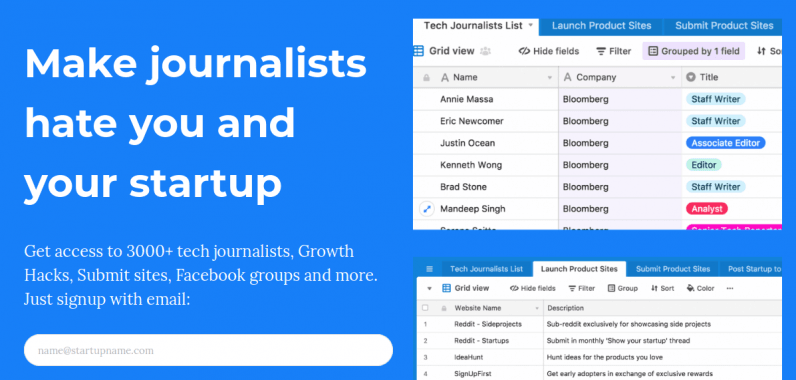This screenshot has height=380, width=796.
Task: Click Hide fields in the lower table toolbar
Action: click(x=533, y=288)
